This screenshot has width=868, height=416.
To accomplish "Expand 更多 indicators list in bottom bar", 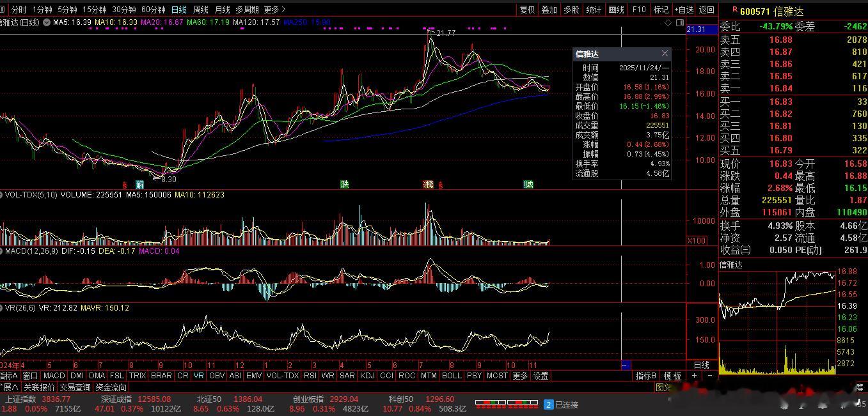I will [520, 376].
